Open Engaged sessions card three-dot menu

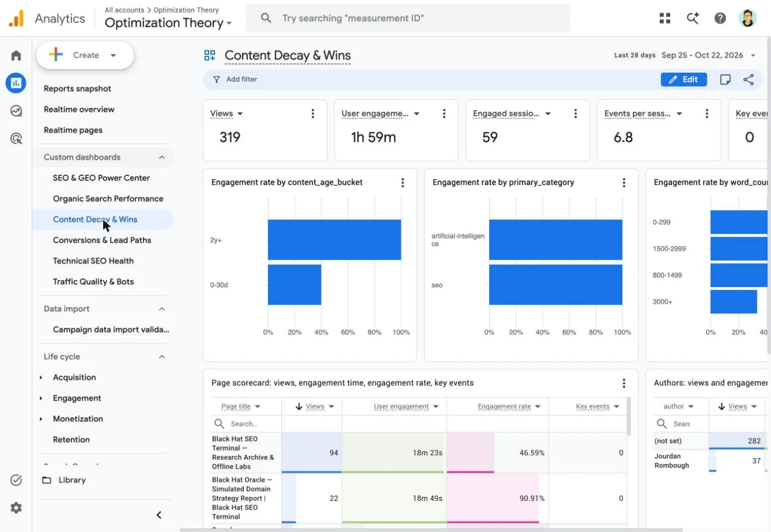pos(575,114)
